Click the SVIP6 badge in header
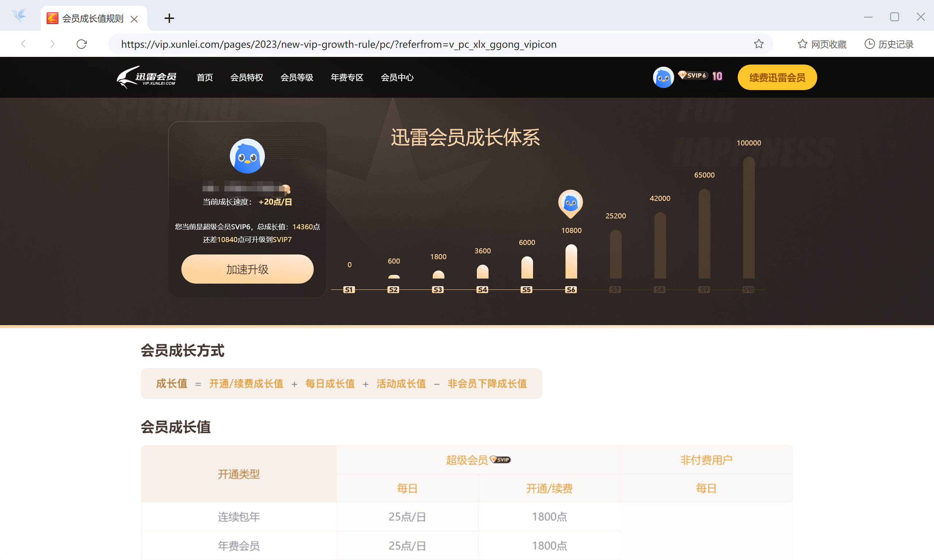 coord(693,75)
